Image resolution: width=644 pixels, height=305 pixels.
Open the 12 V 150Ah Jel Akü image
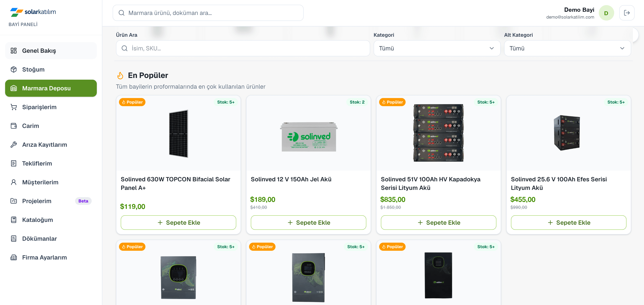(309, 137)
